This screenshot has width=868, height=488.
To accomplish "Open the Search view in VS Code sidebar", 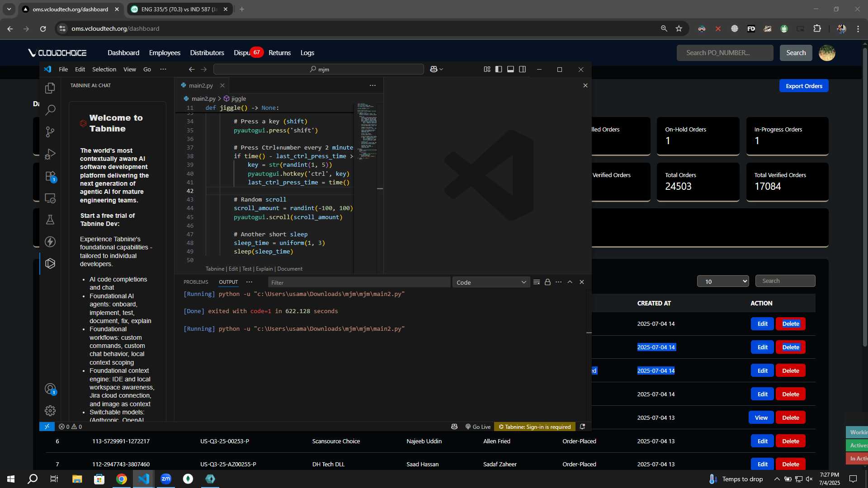I will click(50, 110).
